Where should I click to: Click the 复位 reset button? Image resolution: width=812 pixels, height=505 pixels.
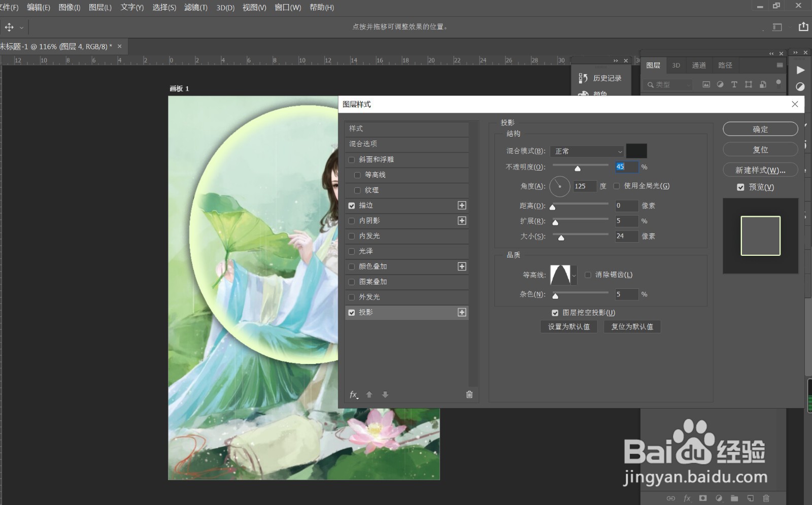point(760,149)
